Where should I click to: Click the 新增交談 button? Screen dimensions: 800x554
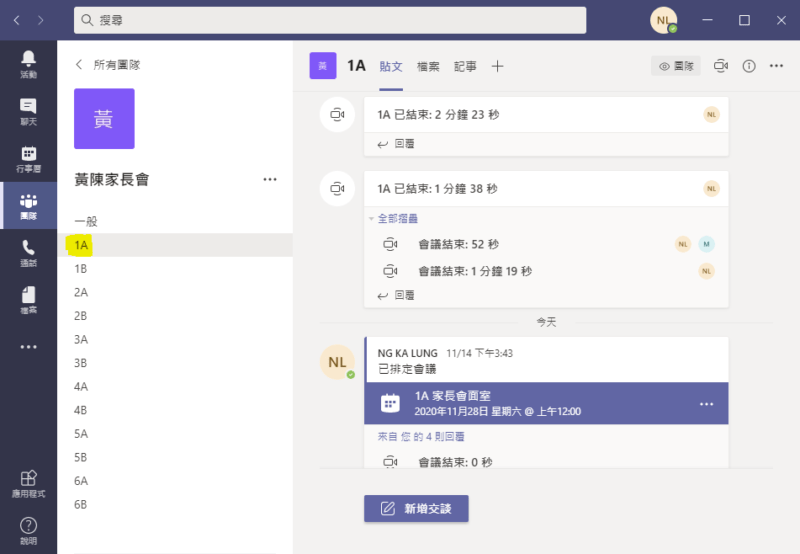(416, 508)
